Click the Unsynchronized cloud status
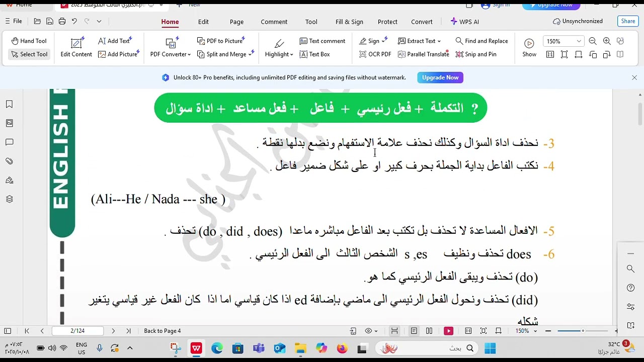The image size is (644, 362). click(x=578, y=21)
